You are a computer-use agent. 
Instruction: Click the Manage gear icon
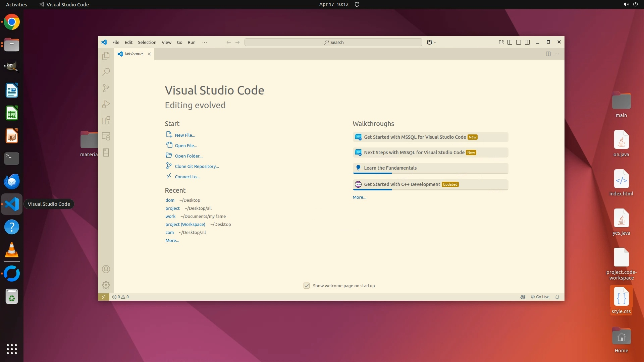coord(106,285)
